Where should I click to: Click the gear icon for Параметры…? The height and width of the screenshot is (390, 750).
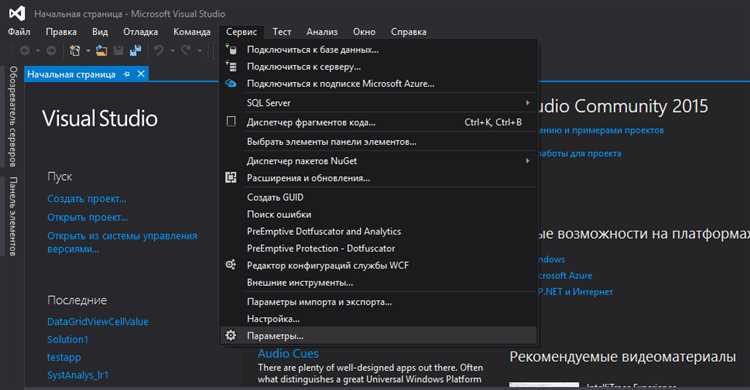[231, 335]
